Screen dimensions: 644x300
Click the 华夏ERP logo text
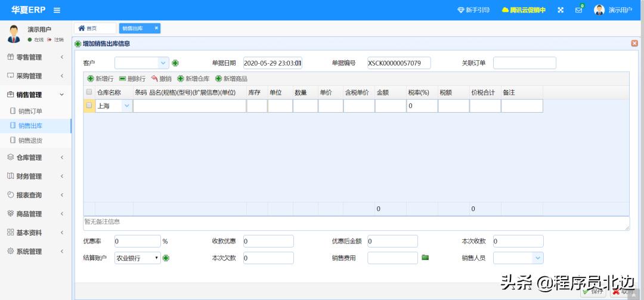(29, 10)
